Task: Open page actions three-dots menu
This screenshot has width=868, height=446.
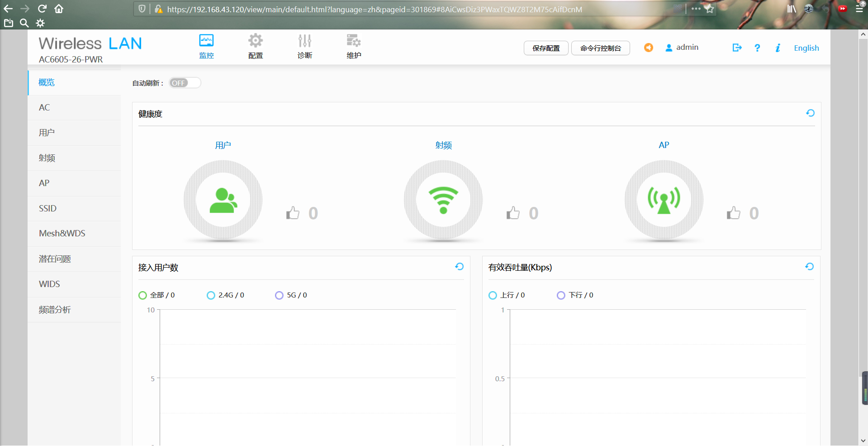Action: pos(696,9)
